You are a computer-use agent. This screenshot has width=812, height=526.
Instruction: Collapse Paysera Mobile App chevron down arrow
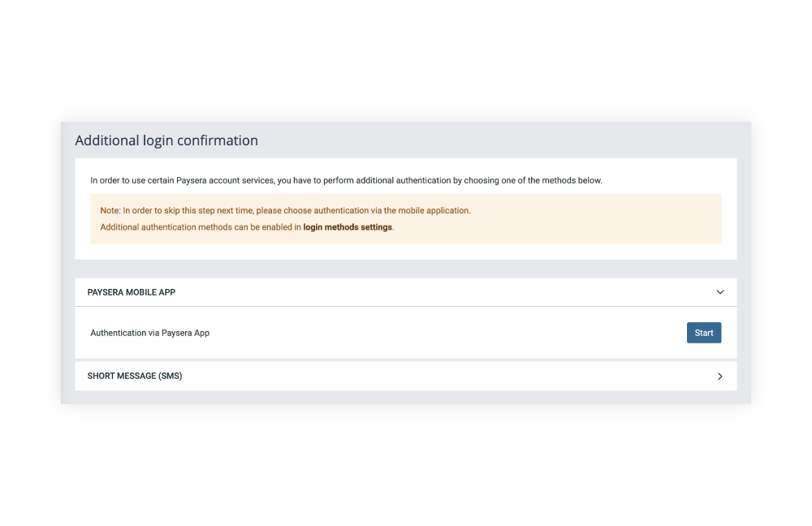point(719,292)
